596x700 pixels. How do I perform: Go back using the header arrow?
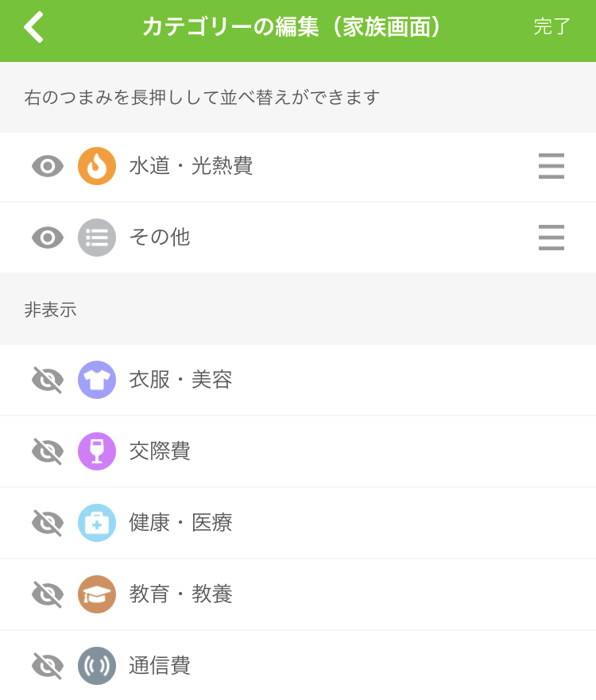[34, 27]
